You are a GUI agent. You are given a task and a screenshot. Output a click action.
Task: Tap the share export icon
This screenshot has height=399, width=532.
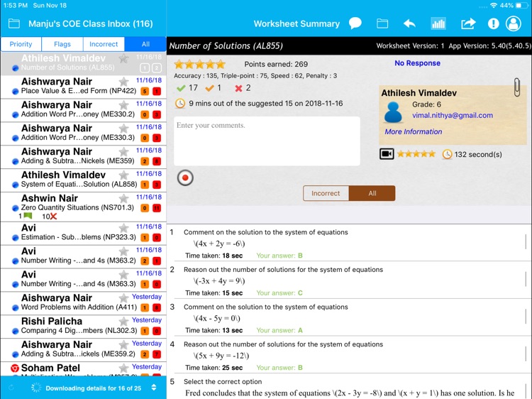[468, 23]
